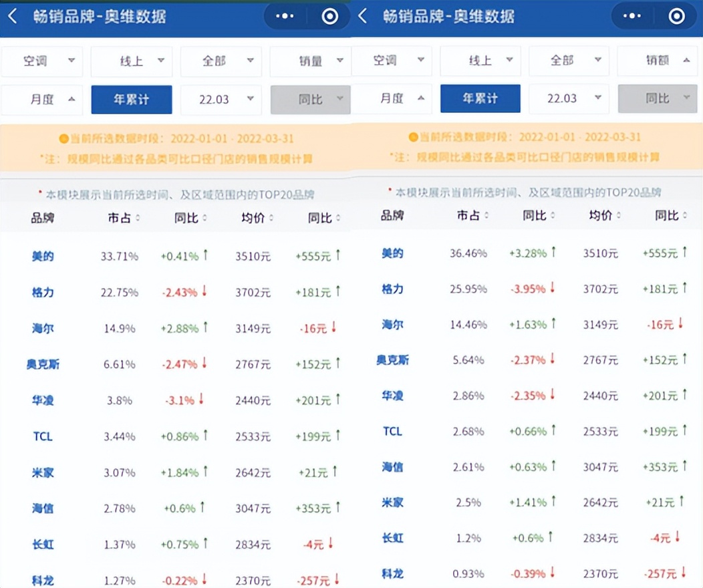This screenshot has width=703, height=588.
Task: Click the sort arrow next to 市占 header
Action: (x=138, y=217)
